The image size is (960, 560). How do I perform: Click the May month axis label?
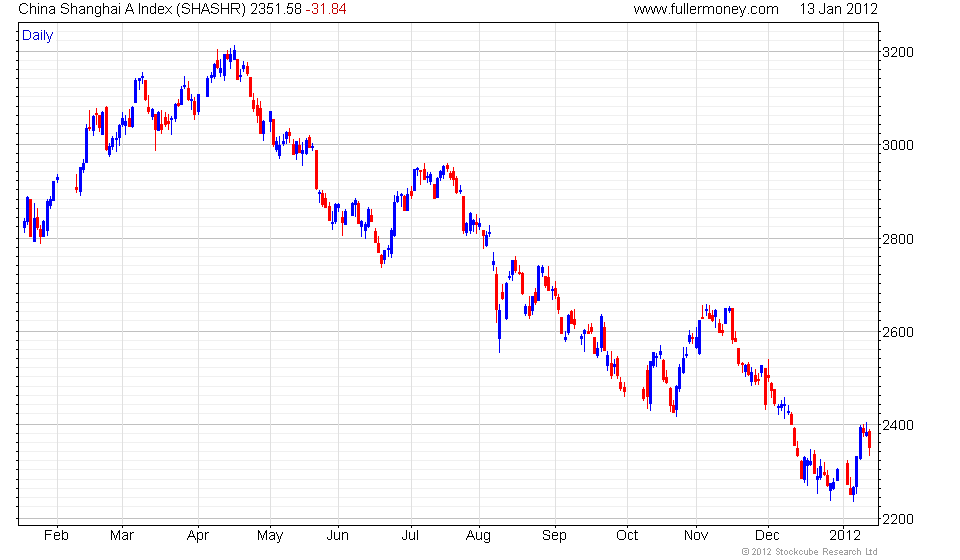coord(270,536)
